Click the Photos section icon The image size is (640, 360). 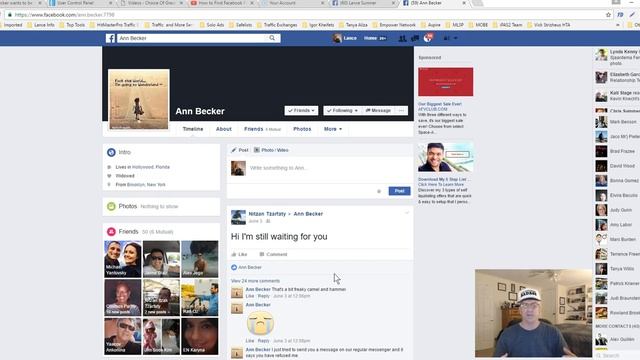[x=111, y=207]
